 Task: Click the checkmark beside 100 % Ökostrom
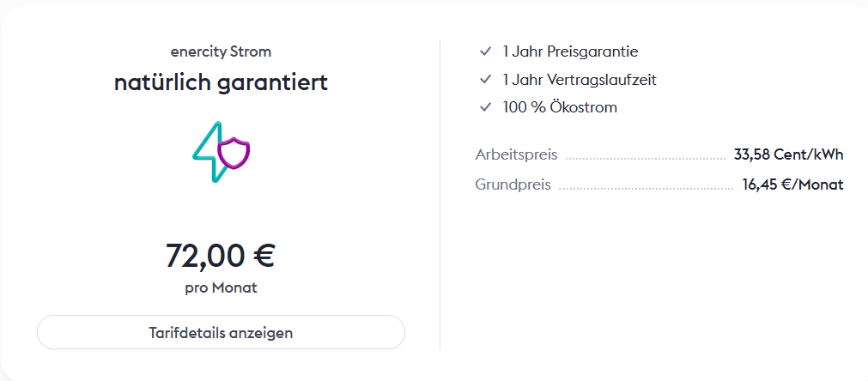[485, 107]
